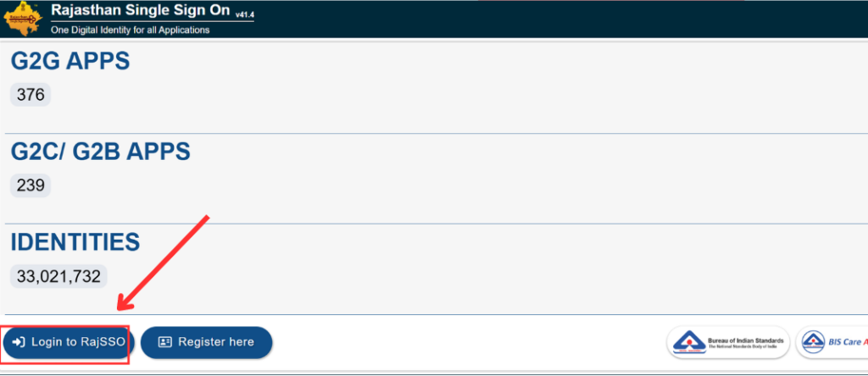Click the 239 count badge
Viewport: 868px width, 376px height.
(31, 185)
